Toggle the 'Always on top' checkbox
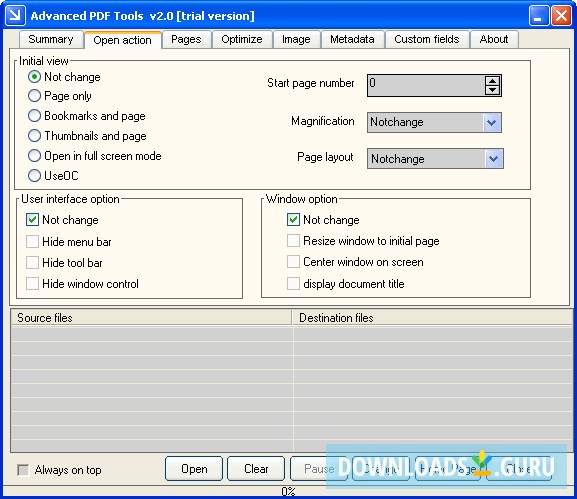The height and width of the screenshot is (499, 577). (23, 470)
